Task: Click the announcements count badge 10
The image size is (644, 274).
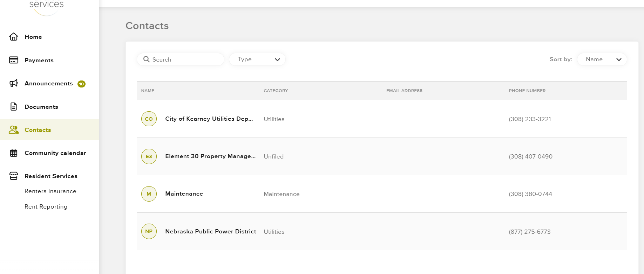Action: point(81,84)
